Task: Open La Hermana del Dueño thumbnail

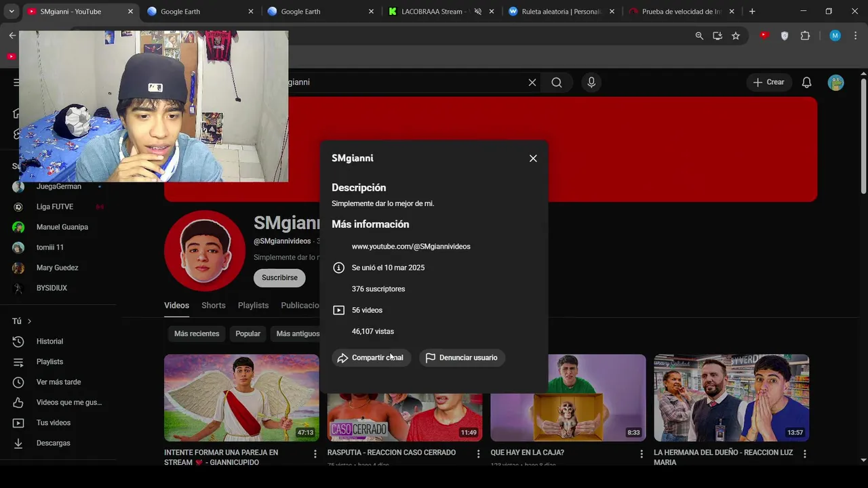Action: point(731,398)
